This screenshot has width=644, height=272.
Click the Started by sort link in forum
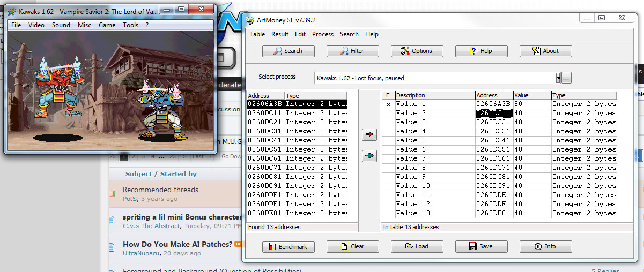click(178, 174)
